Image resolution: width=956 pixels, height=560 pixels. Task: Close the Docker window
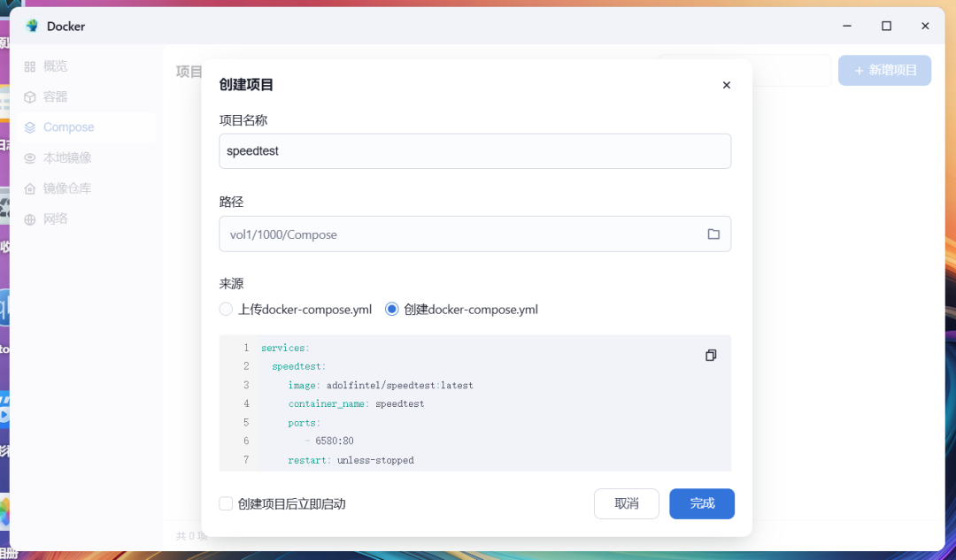pyautogui.click(x=925, y=26)
